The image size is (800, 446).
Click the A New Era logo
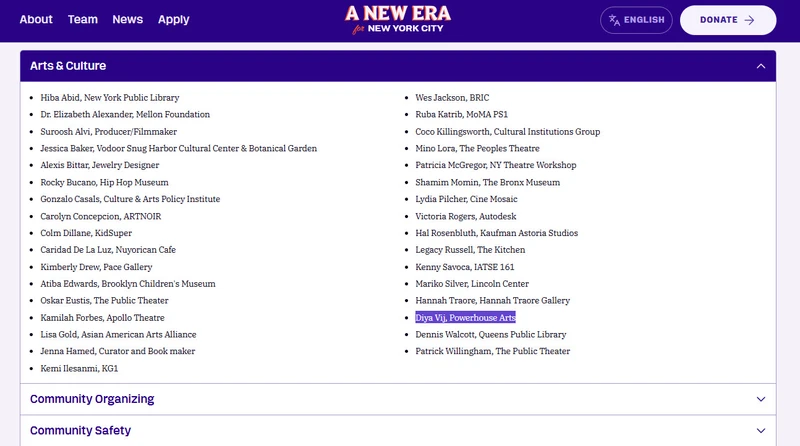pos(398,20)
